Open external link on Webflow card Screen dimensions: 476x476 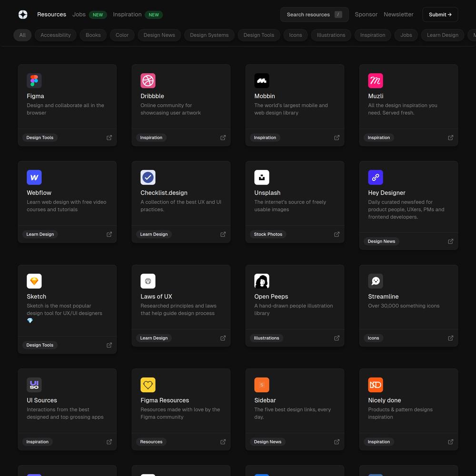109,234
